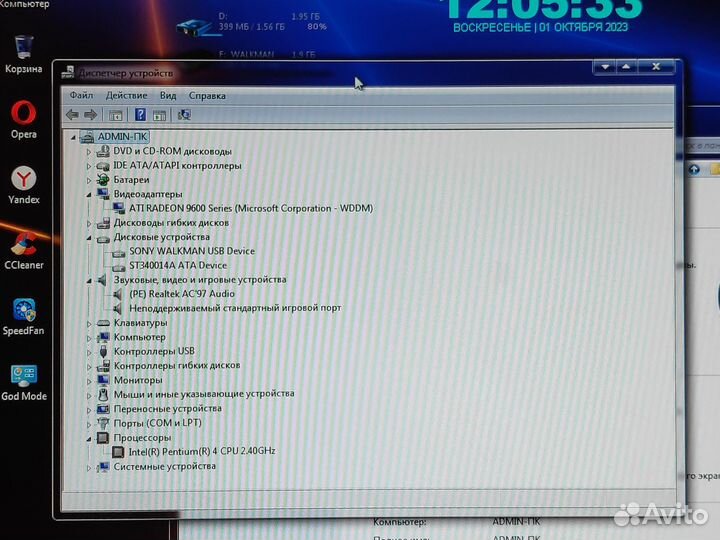Image resolution: width=720 pixels, height=540 pixels.
Task: Click the Звуковые устройства speaker icon
Action: 102,280
